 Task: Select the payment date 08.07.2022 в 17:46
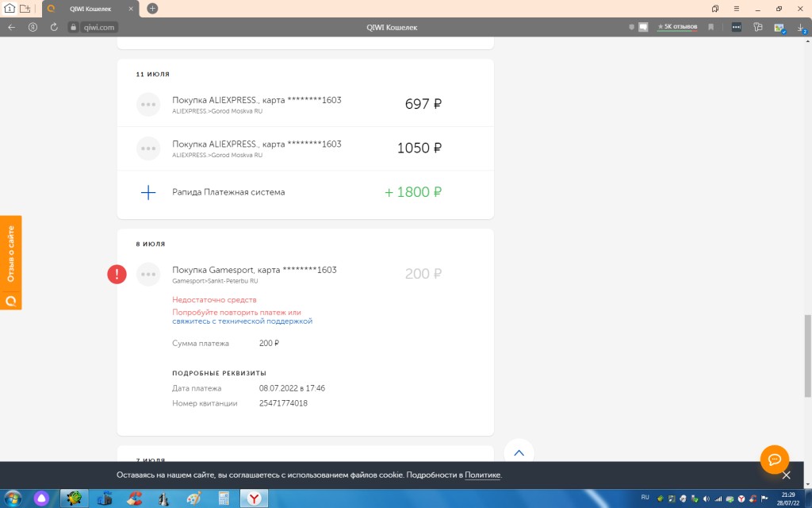pos(292,387)
